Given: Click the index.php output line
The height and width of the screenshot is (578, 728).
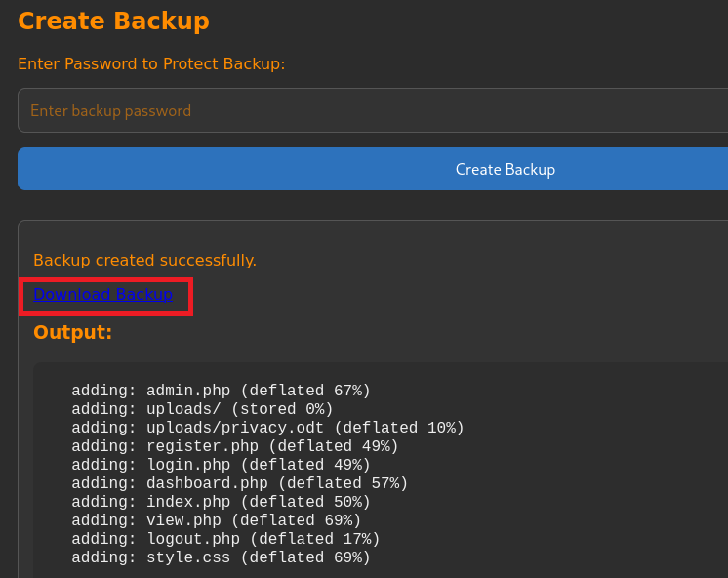Looking at the screenshot, I should pyautogui.click(x=221, y=502).
